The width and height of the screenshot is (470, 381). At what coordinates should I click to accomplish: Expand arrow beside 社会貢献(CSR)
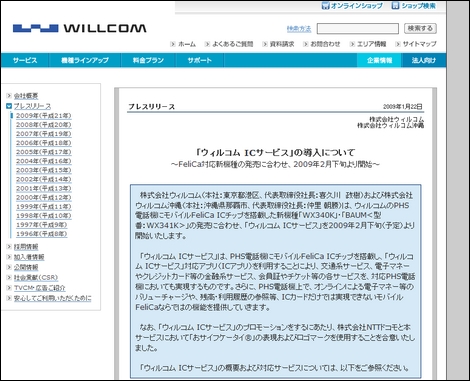coord(9,278)
